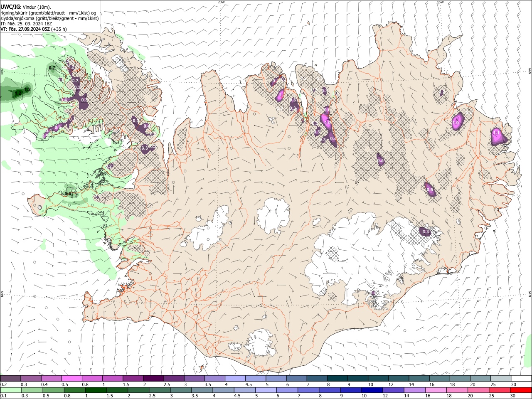Click the 20 rose-pink rain scale swatch
The width and height of the screenshot is (532, 399).
[x=478, y=390]
